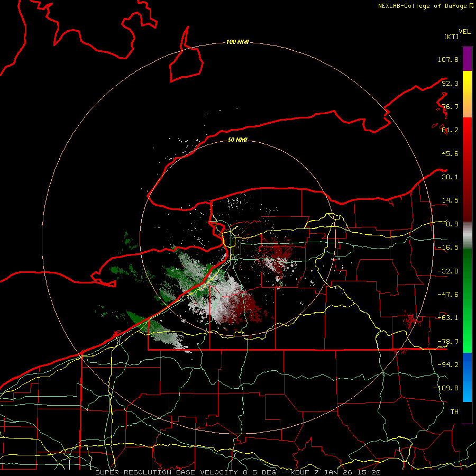The image size is (476, 476).
Task: Click the 50 NMI range ring label
Action: tap(237, 140)
